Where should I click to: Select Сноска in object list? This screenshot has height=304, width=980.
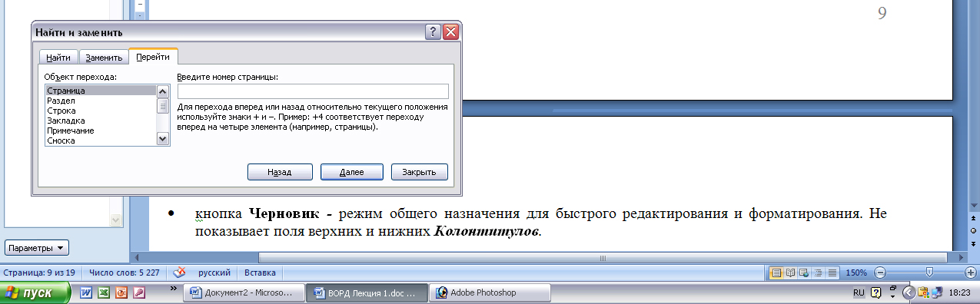100,140
